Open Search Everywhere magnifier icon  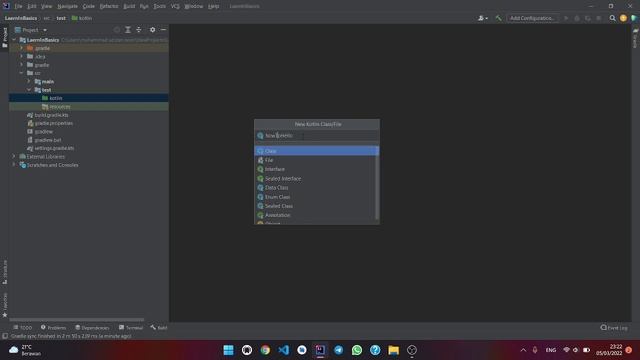coord(612,18)
